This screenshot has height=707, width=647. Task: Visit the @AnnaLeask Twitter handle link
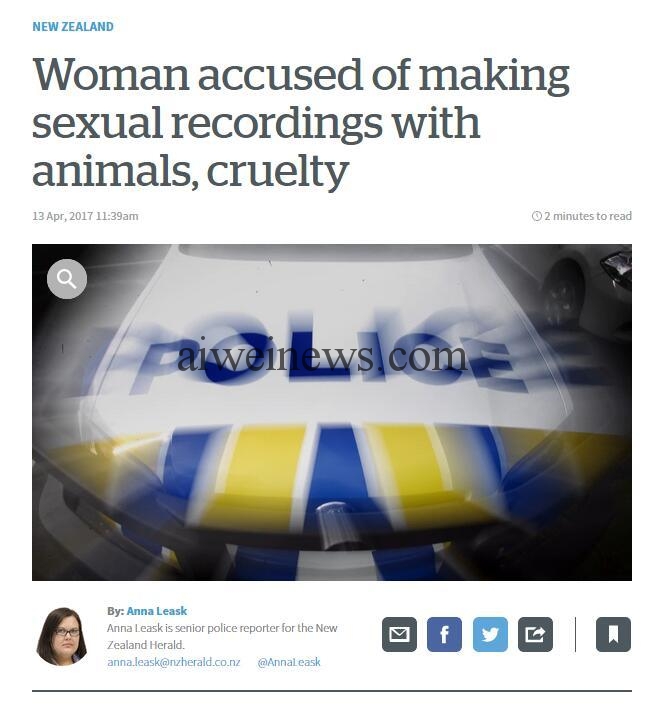click(289, 662)
